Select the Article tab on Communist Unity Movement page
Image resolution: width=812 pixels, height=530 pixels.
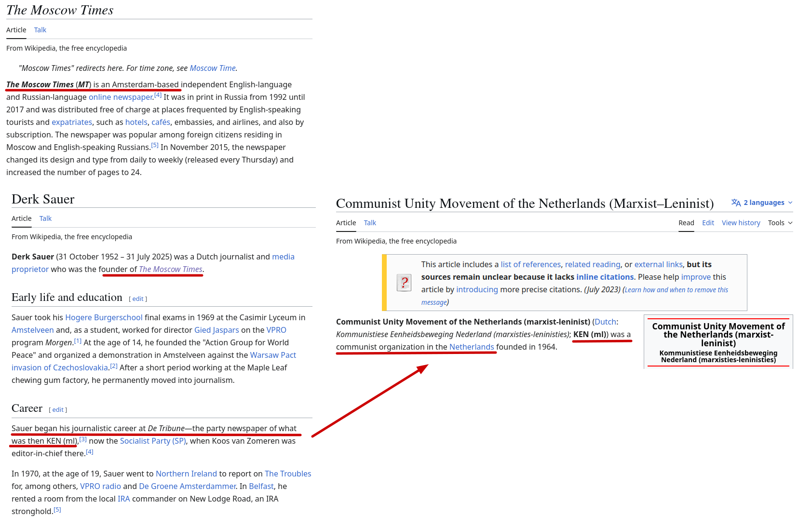[x=346, y=223]
